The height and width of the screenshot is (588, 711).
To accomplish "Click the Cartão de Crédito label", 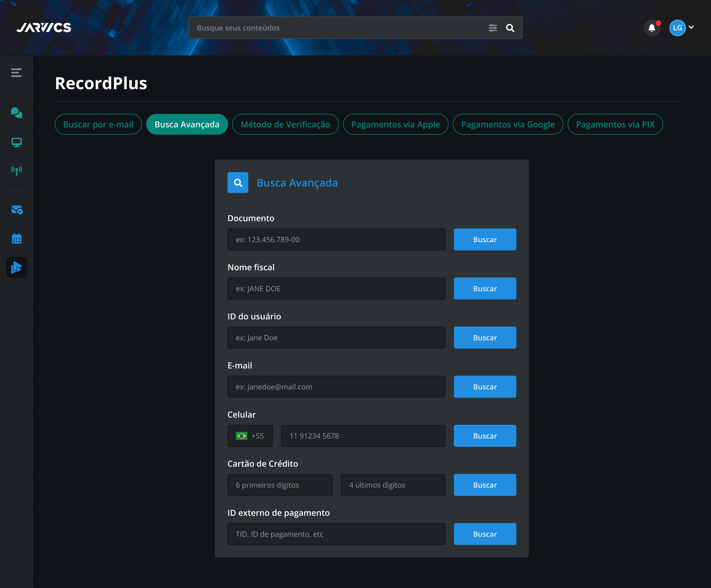I will [x=263, y=464].
